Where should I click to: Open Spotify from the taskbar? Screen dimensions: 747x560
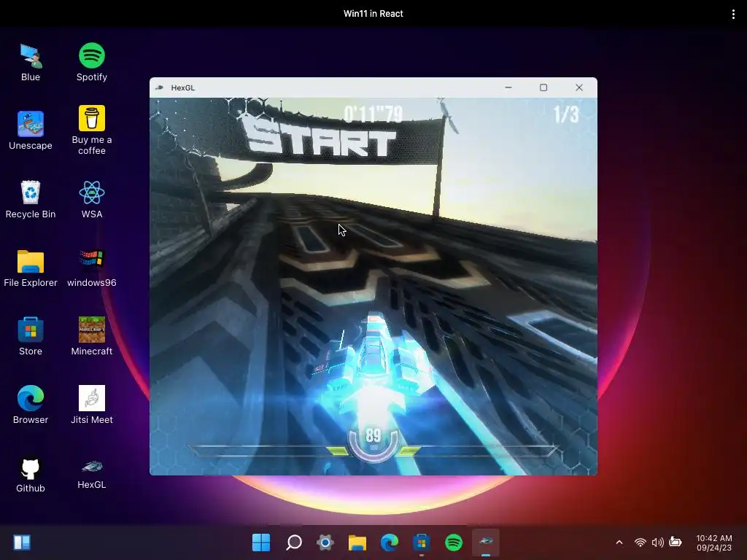coord(454,542)
